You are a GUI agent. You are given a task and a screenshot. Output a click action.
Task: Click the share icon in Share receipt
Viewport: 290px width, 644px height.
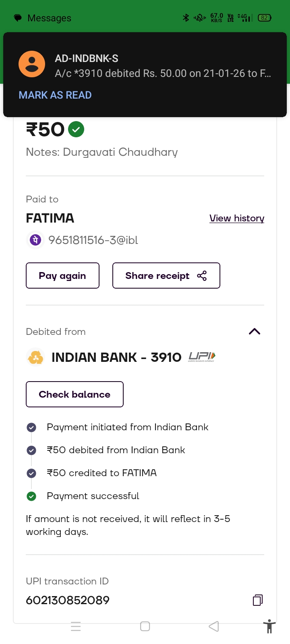point(202,276)
